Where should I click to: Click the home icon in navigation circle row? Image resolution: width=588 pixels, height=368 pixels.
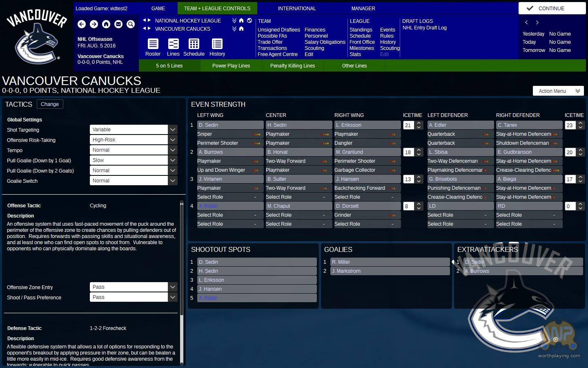click(106, 25)
